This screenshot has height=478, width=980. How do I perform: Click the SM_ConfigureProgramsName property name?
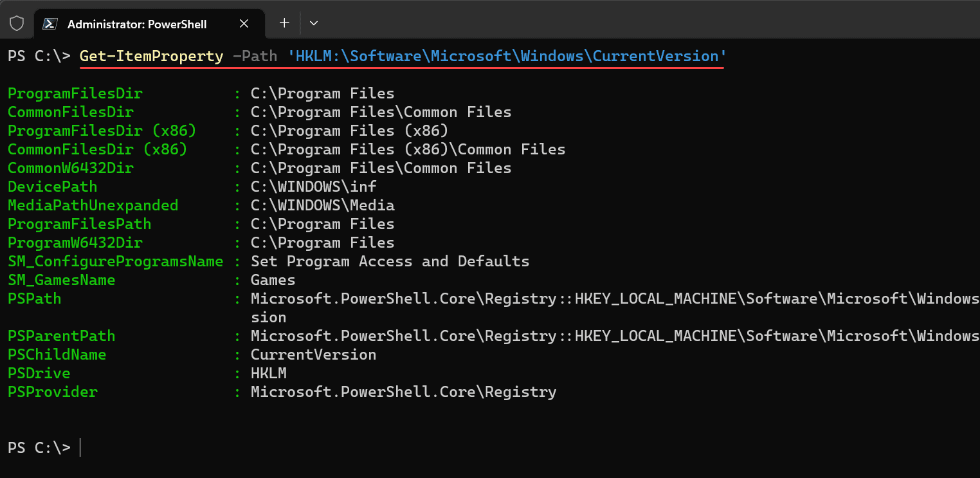point(115,261)
